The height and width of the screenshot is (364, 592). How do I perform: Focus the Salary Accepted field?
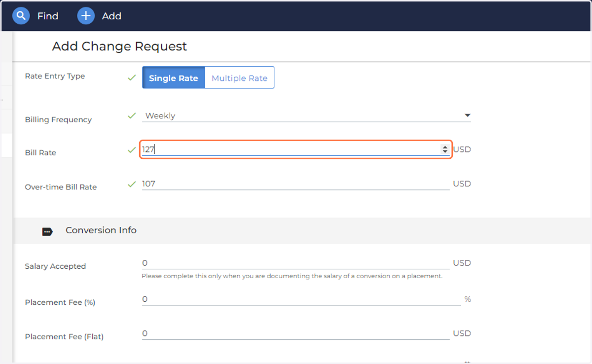296,263
